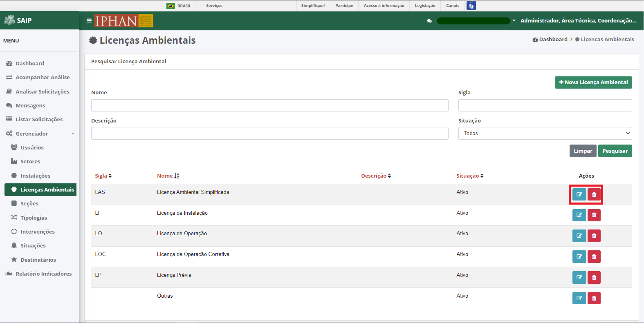Open the Canais top link
The image size is (644, 323).
[x=453, y=6]
